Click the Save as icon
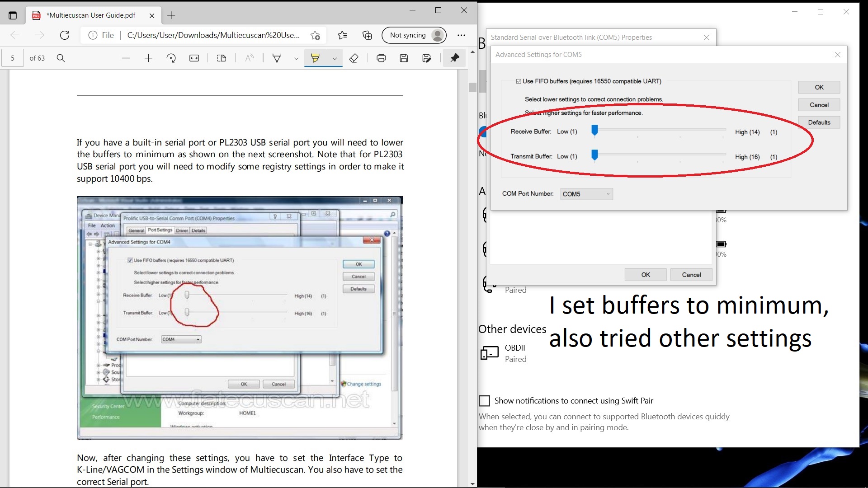This screenshot has height=488, width=868. [x=426, y=58]
